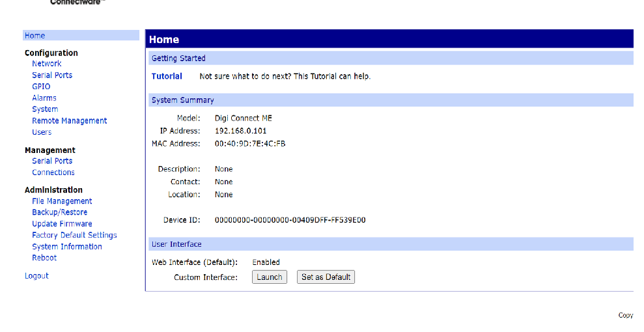Log out using the Logout link
Image resolution: width=644 pixels, height=332 pixels.
pyautogui.click(x=36, y=276)
